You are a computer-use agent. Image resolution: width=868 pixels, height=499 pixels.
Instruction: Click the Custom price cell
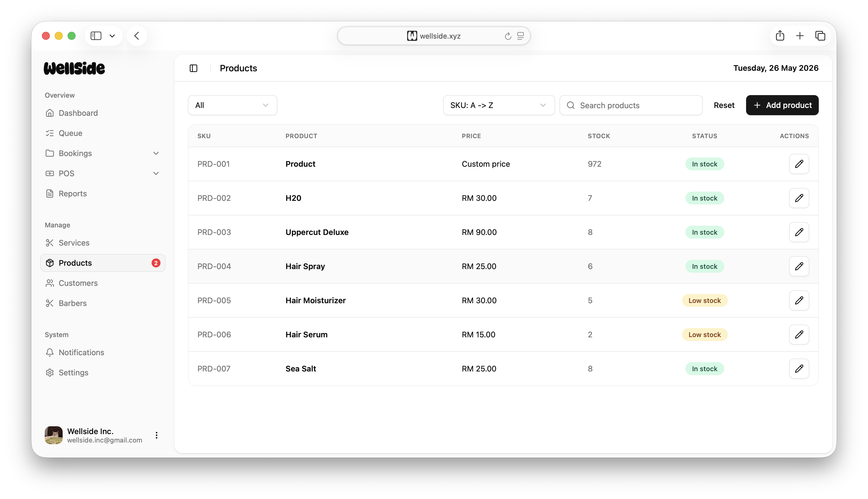486,164
